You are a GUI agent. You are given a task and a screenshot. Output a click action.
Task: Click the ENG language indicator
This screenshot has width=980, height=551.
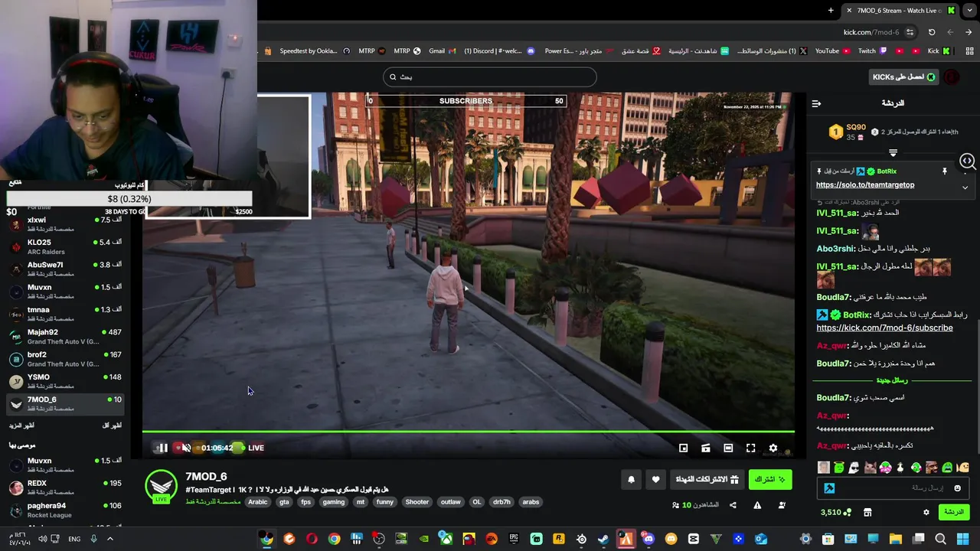[74, 539]
